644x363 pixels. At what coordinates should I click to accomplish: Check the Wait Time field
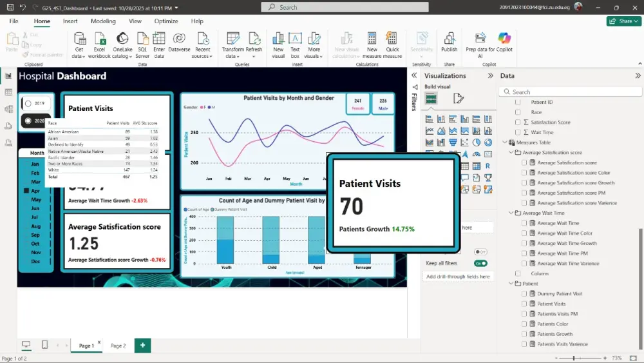pyautogui.click(x=518, y=132)
